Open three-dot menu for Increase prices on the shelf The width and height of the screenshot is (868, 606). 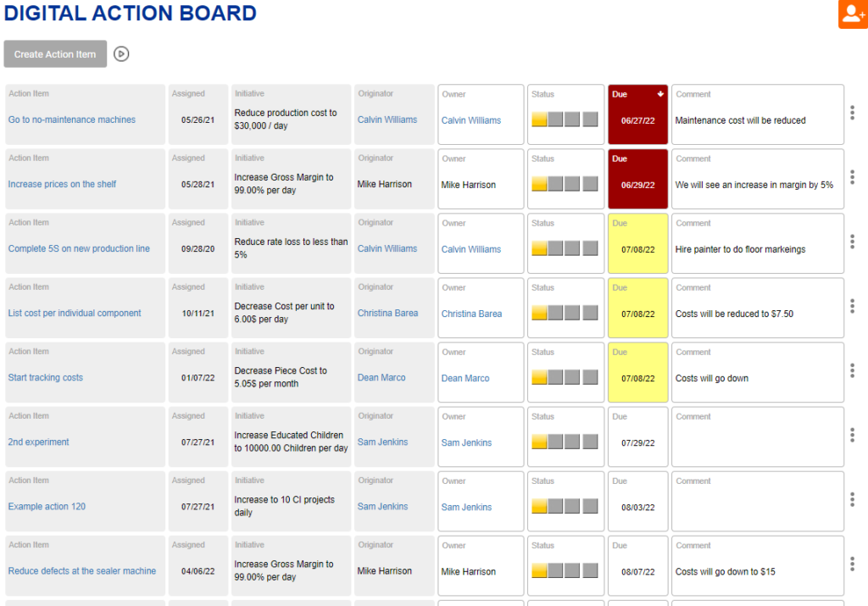point(852,177)
